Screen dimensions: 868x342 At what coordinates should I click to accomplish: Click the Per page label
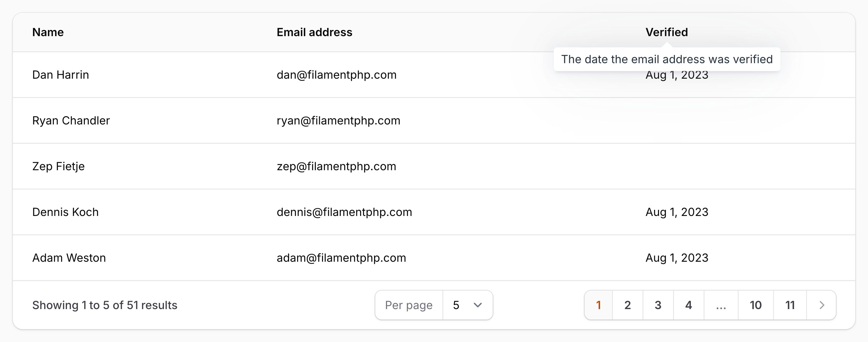409,305
